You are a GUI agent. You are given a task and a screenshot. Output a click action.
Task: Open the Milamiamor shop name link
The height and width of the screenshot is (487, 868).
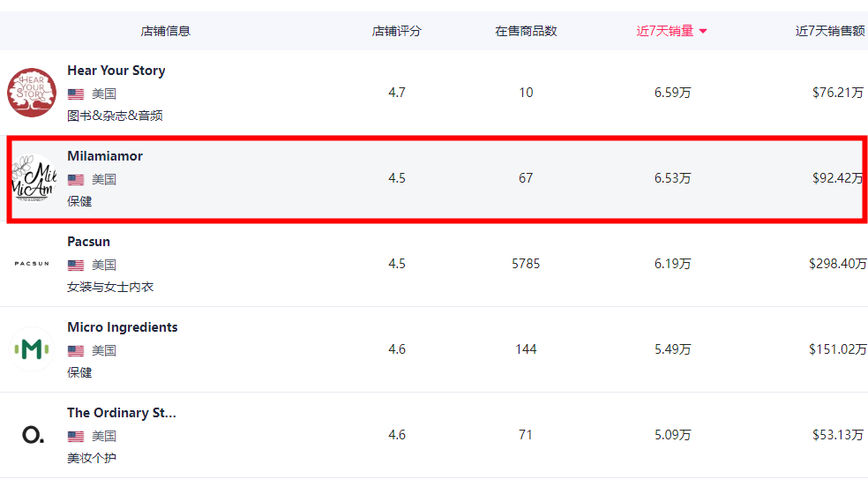click(105, 156)
